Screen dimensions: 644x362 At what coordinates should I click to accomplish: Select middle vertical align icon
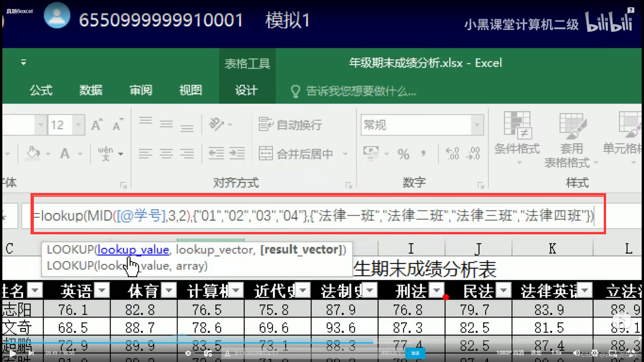tap(166, 124)
